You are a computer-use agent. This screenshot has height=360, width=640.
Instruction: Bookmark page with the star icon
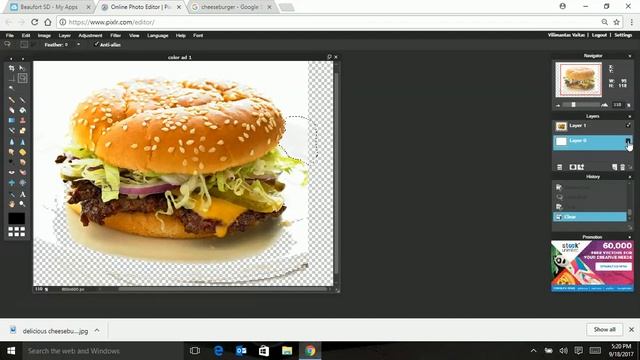click(616, 22)
